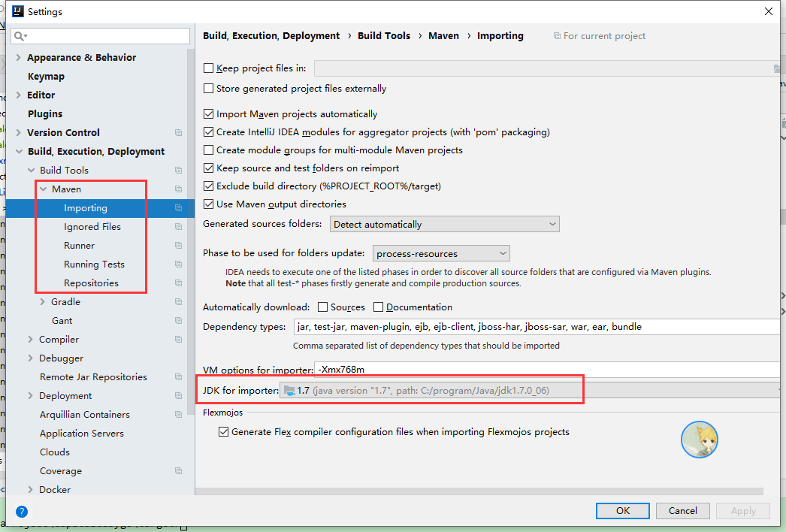The width and height of the screenshot is (786, 532).
Task: Click the per-project settings icon beside 'Version Control'
Action: pyautogui.click(x=178, y=132)
